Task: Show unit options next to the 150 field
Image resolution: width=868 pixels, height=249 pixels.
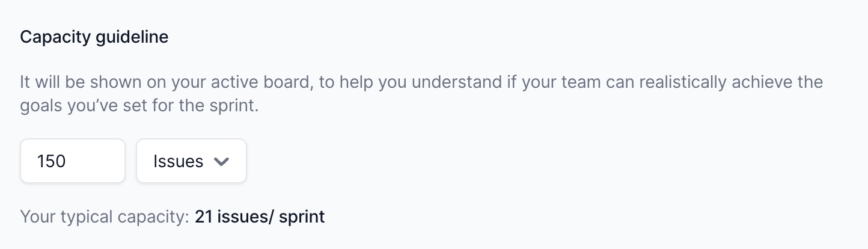Action: click(191, 161)
